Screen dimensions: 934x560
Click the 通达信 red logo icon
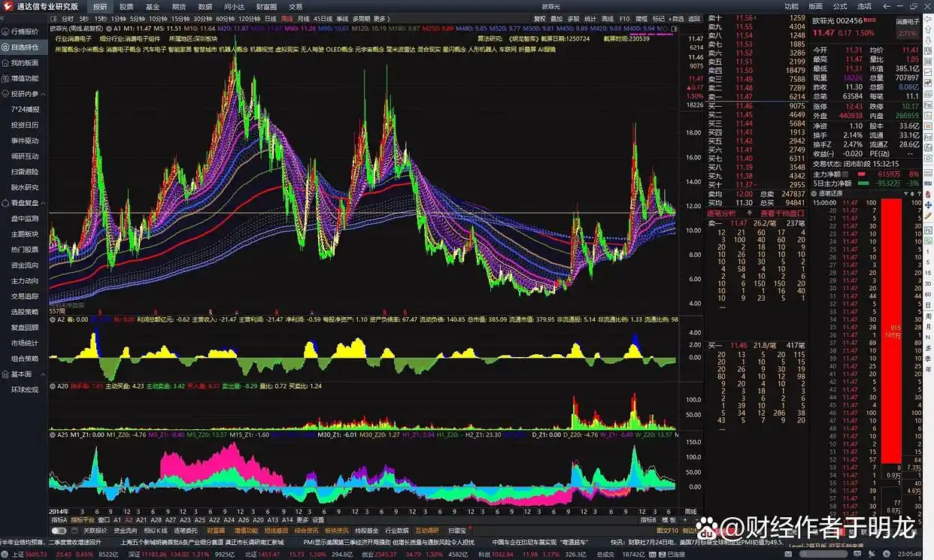click(7, 5)
